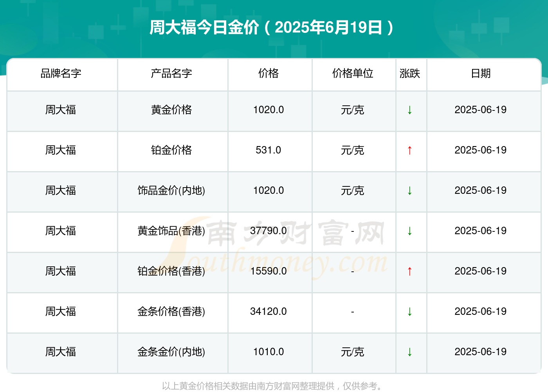The height and width of the screenshot is (392, 548).
Task: Click the title 周大福今日金价（2025年6月19日）
Action: (x=272, y=27)
